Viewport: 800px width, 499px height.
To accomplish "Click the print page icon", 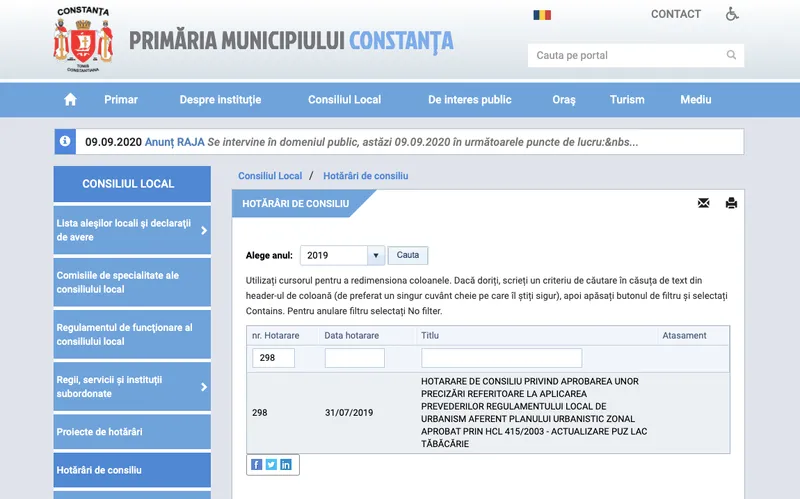I will point(731,203).
